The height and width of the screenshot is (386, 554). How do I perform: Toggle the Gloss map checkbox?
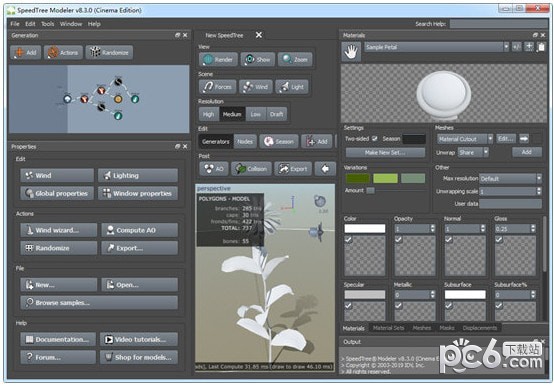[499, 240]
